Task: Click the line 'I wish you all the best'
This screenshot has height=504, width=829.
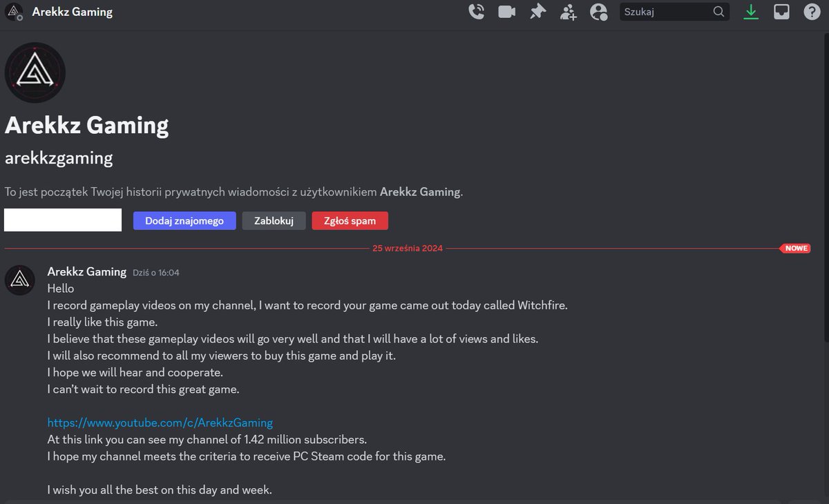Action: [x=160, y=490]
